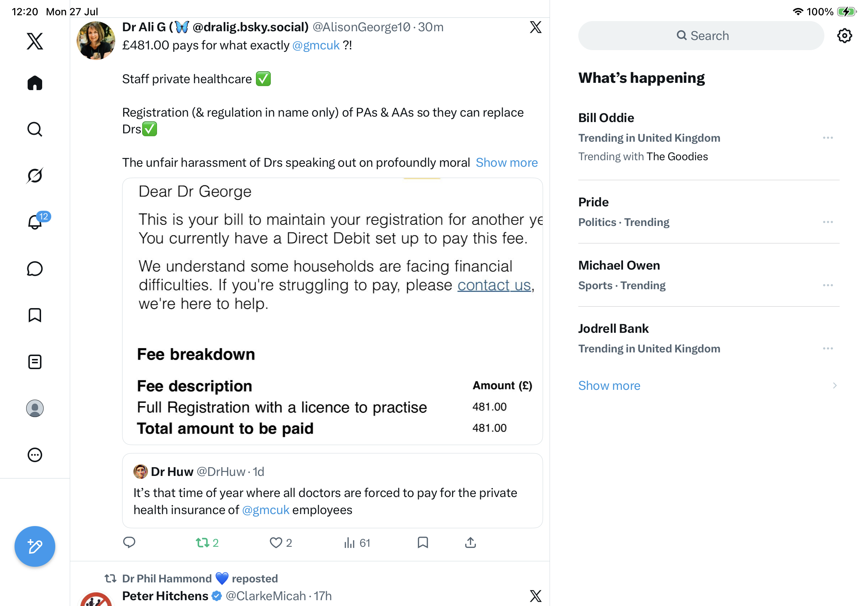This screenshot has width=868, height=606.
Task: Toggle repost on Dr Ali G's post
Action: click(x=207, y=543)
